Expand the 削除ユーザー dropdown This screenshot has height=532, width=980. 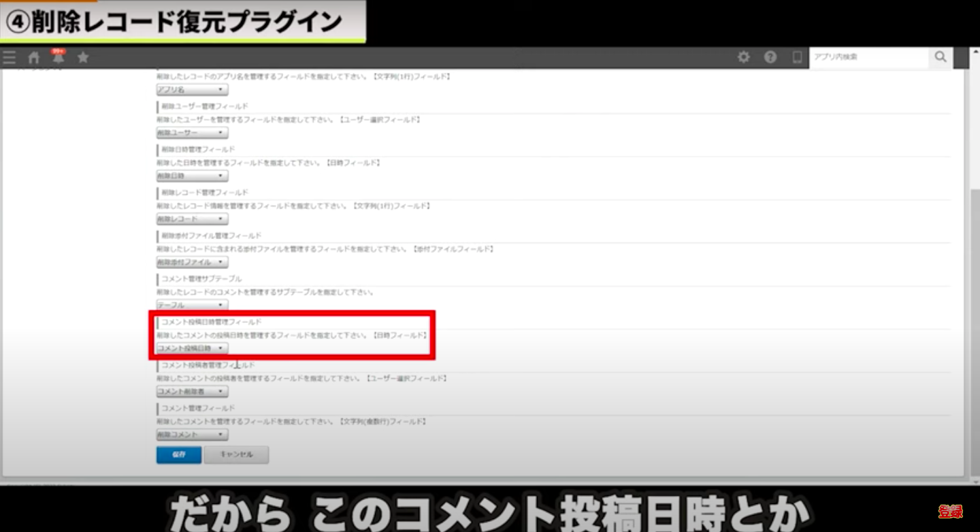[192, 133]
